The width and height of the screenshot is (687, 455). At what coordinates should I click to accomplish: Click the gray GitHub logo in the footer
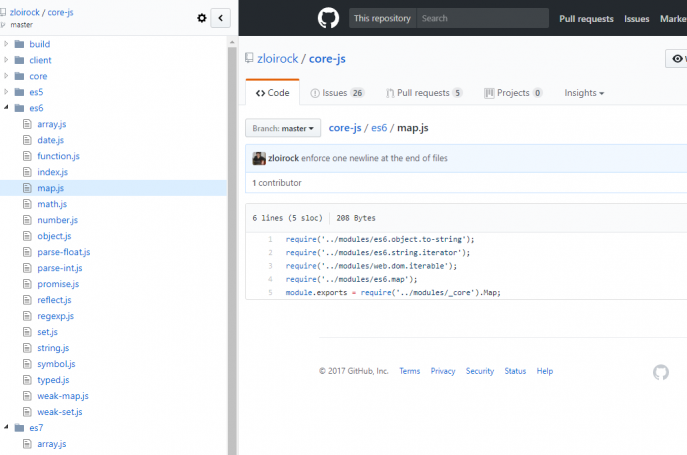pos(661,372)
